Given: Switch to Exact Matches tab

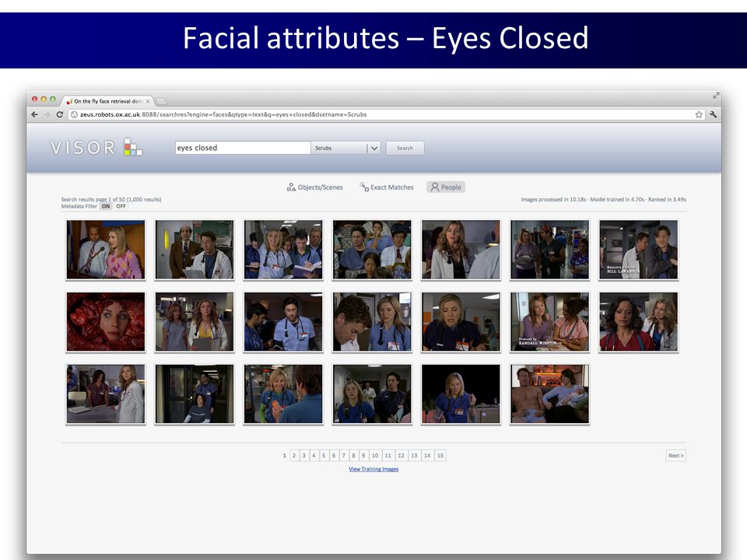Looking at the screenshot, I should [387, 187].
